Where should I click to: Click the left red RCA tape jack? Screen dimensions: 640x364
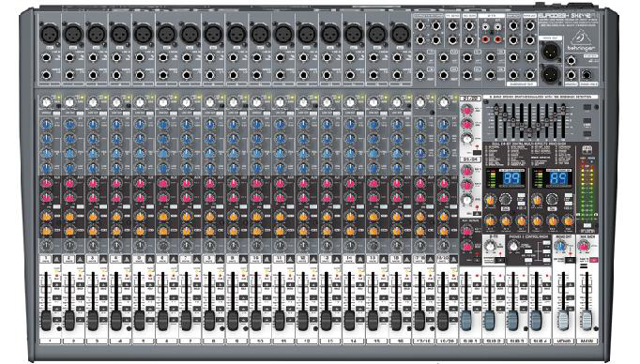[486, 39]
